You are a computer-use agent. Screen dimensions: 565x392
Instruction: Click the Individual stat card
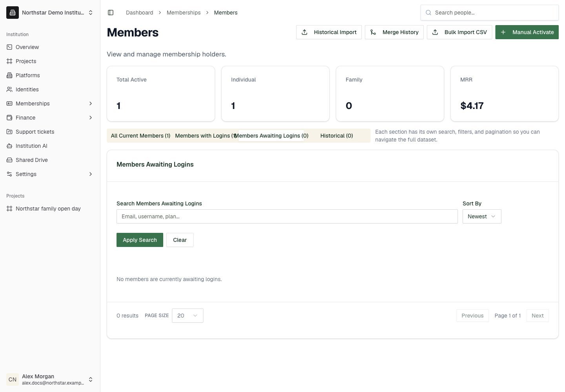[275, 94]
